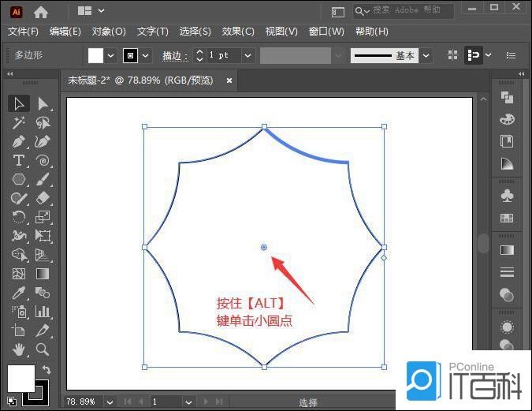This screenshot has width=532, height=411.
Task: Open the Gradient panel in right dock
Action: [x=507, y=249]
